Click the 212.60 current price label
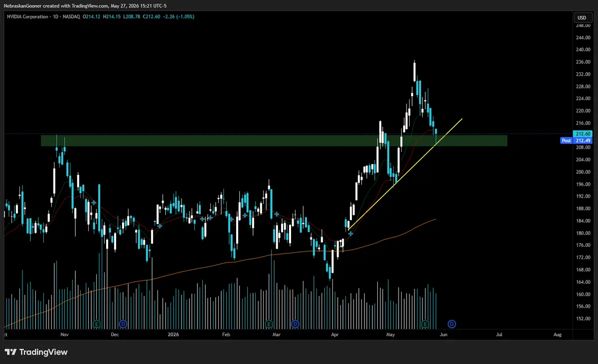 point(583,133)
